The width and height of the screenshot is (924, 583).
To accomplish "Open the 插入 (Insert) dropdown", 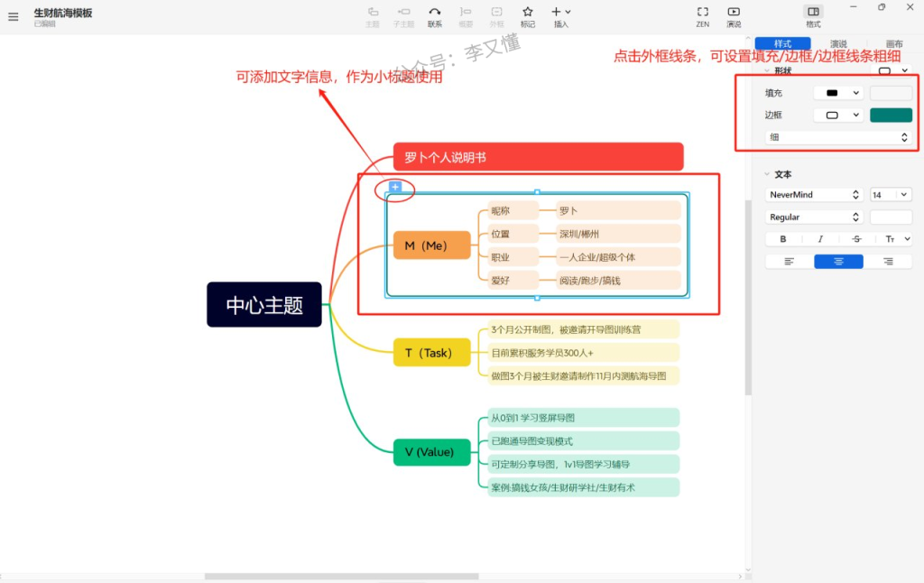I will pyautogui.click(x=561, y=16).
